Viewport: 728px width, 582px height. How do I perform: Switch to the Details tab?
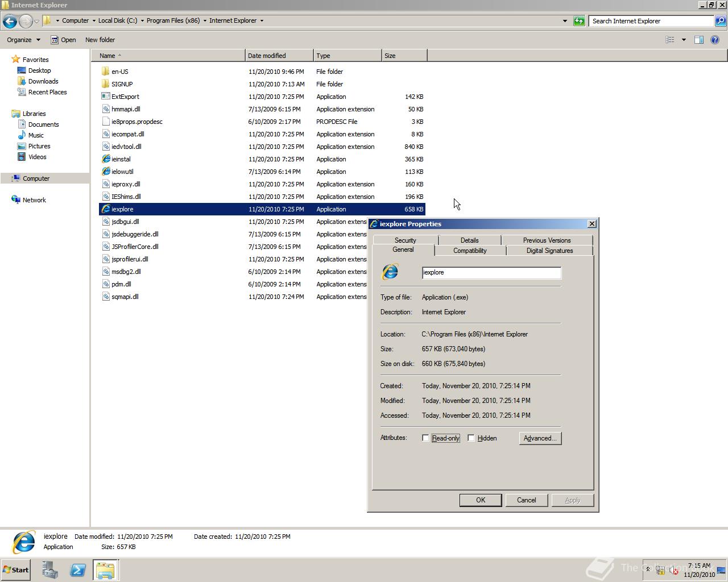470,240
